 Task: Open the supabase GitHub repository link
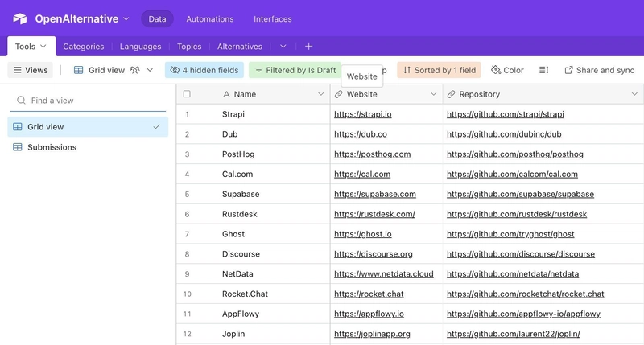click(520, 194)
